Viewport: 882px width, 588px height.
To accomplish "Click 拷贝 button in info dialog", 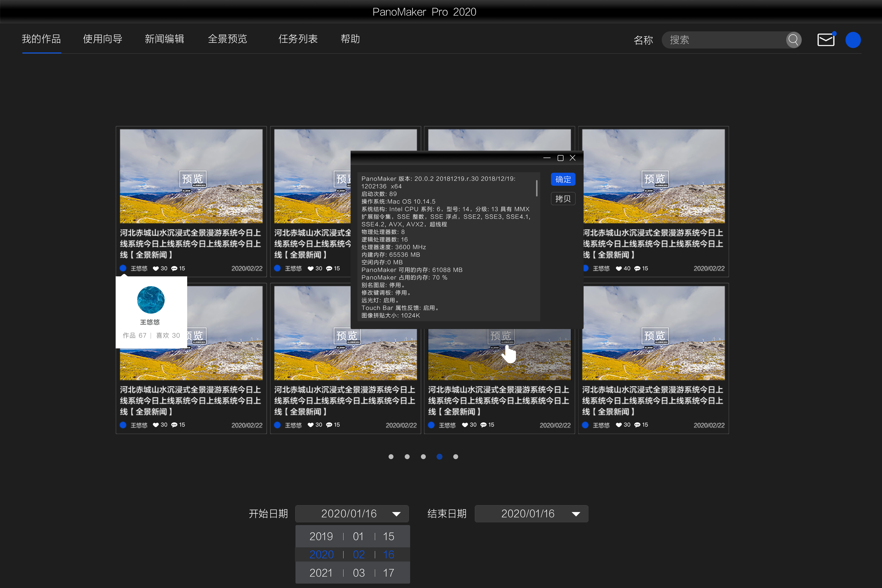I will (563, 198).
